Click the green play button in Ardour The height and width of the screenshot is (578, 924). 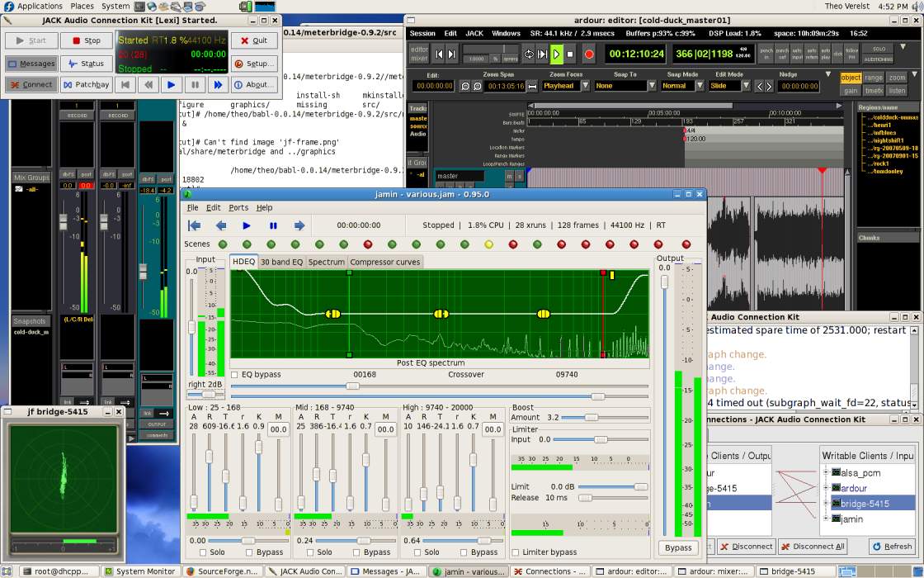coord(556,54)
